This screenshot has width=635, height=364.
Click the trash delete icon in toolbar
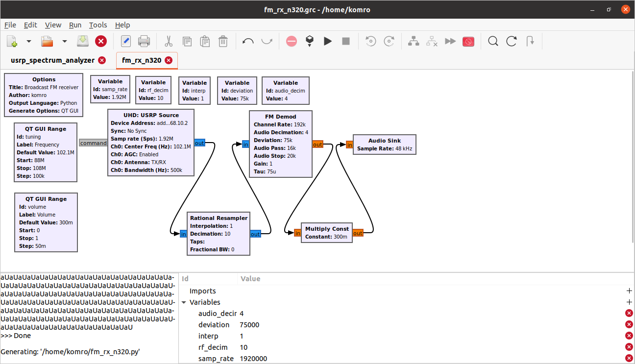223,42
